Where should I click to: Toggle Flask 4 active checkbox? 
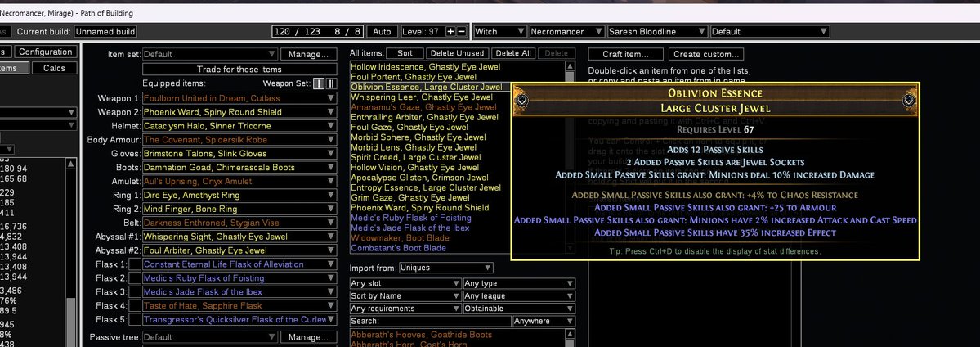coord(134,305)
